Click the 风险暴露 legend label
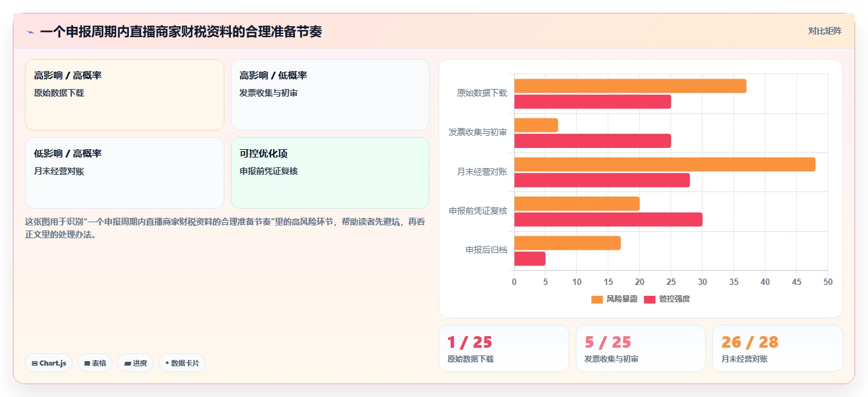 (x=622, y=299)
